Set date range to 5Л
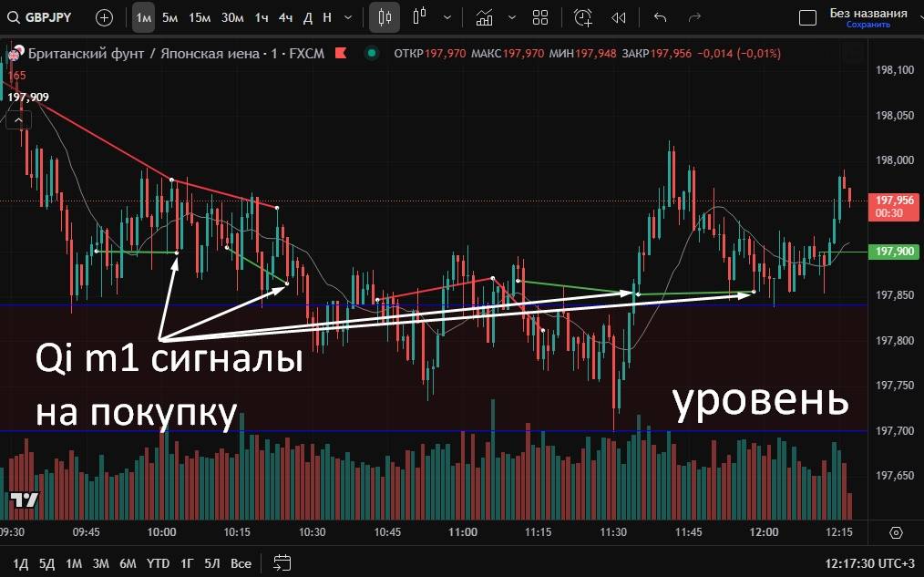 point(212,563)
